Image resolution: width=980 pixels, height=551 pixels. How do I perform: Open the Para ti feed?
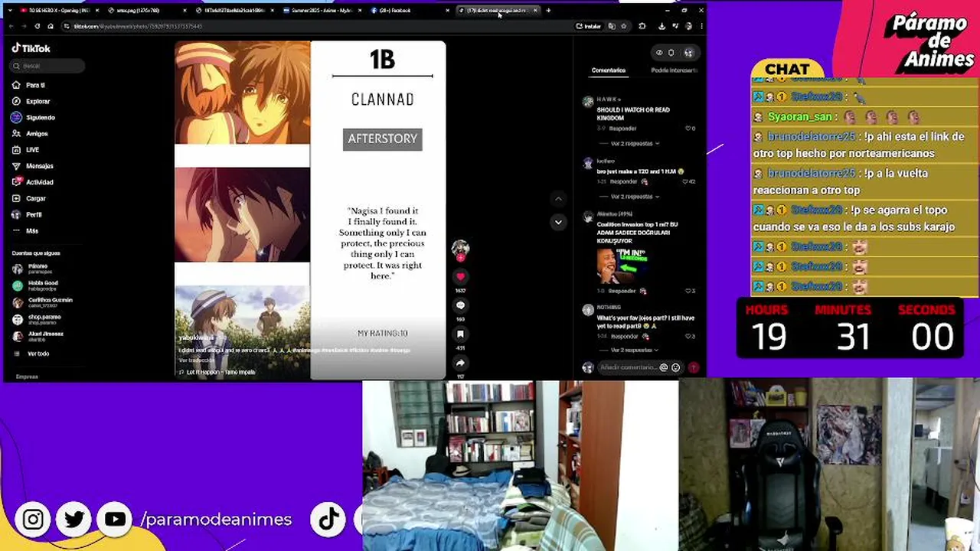click(x=28, y=85)
